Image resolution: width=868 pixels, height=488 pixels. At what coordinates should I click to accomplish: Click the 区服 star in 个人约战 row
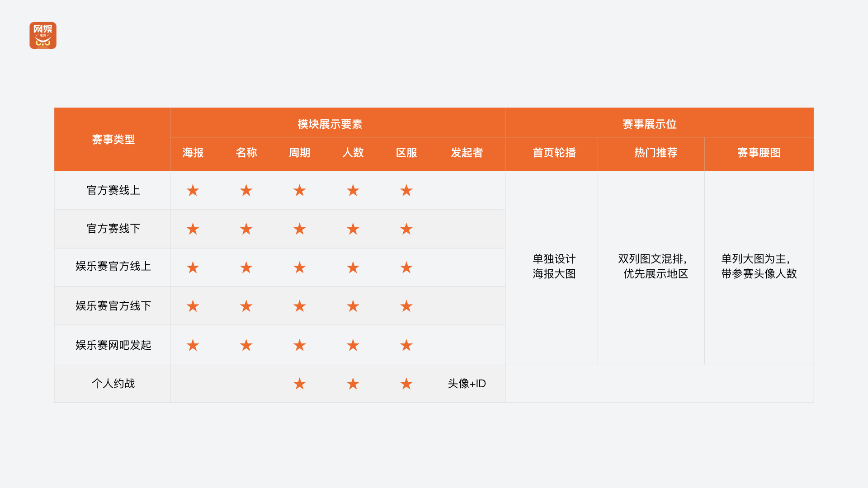(406, 384)
